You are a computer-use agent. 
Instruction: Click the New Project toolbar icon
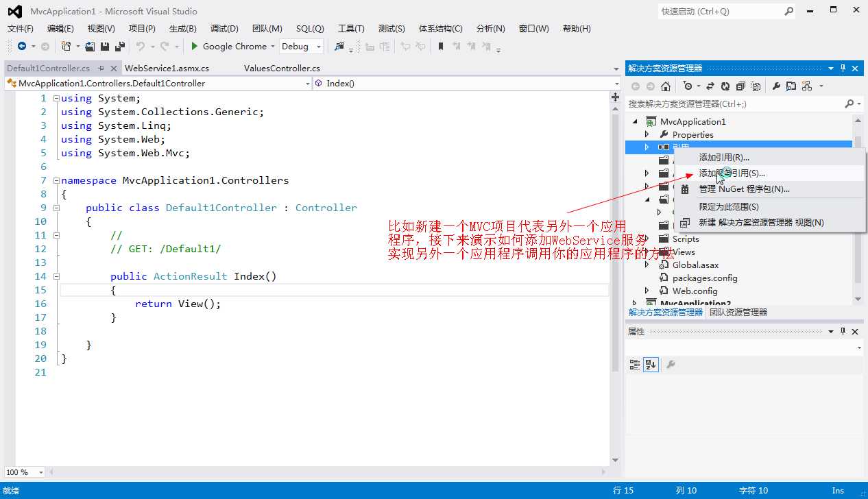(x=67, y=47)
